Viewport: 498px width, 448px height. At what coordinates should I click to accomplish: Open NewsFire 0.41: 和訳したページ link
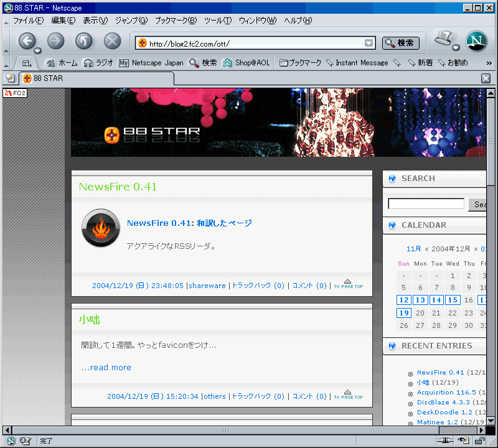[189, 223]
